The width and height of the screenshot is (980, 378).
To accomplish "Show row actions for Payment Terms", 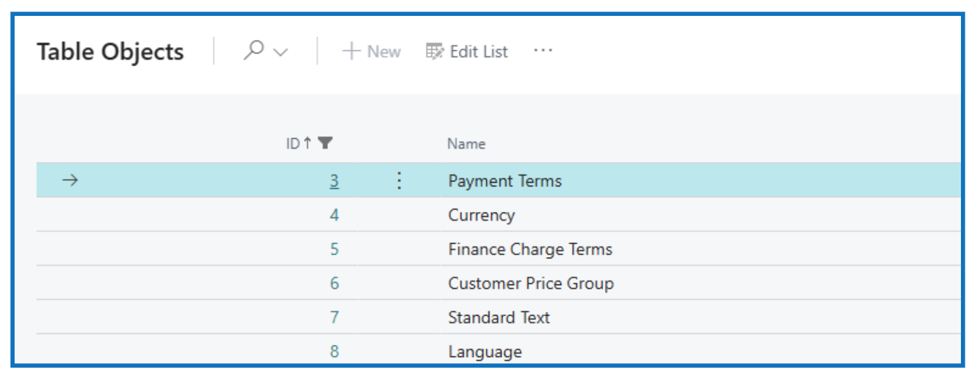I will (x=398, y=181).
